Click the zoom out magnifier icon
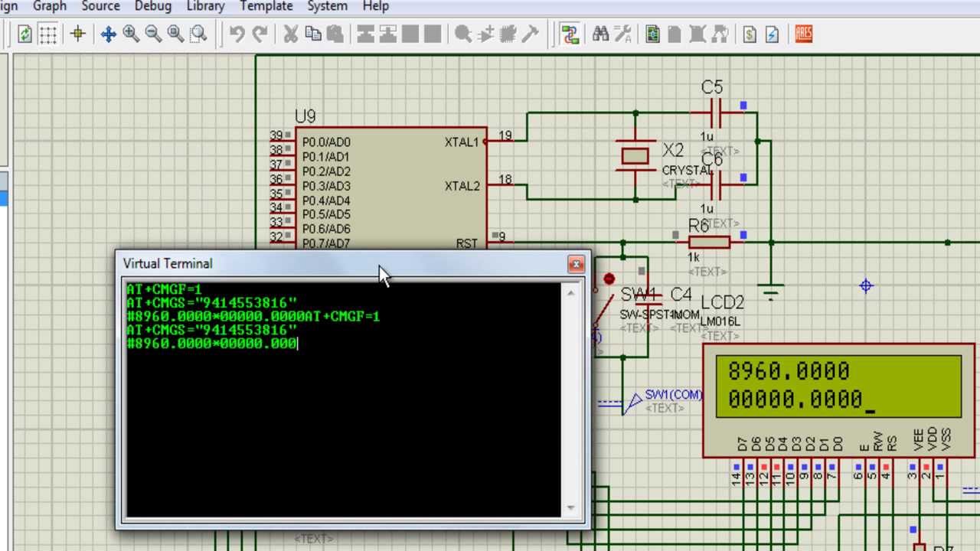 [153, 34]
